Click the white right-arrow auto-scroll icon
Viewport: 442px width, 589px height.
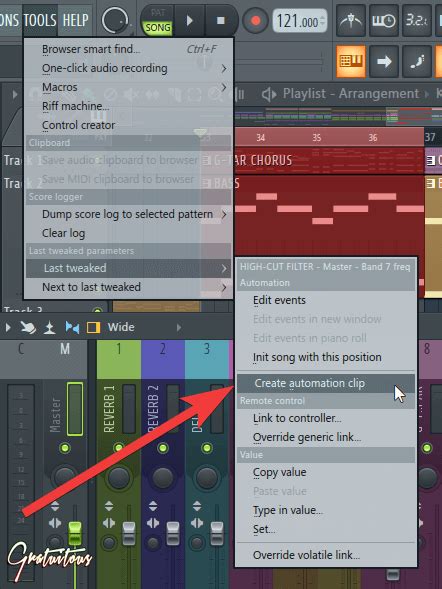(383, 61)
